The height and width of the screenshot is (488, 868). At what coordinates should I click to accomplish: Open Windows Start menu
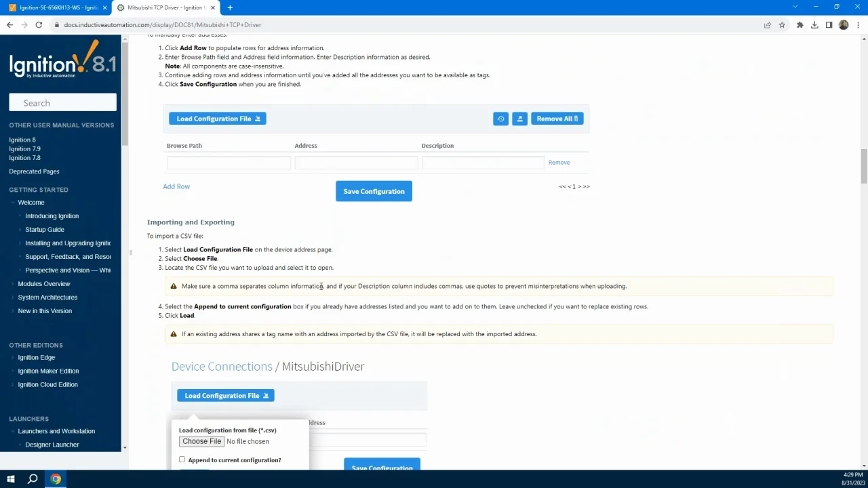pos(11,479)
